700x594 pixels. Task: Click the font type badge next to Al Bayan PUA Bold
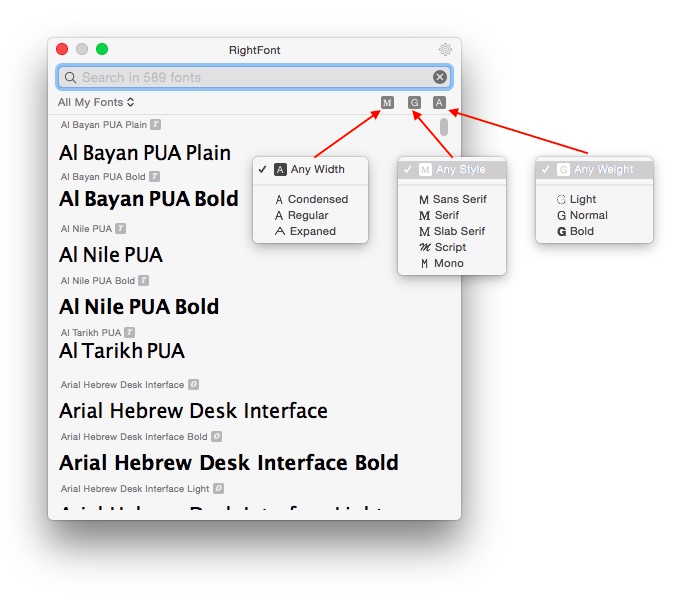154,176
